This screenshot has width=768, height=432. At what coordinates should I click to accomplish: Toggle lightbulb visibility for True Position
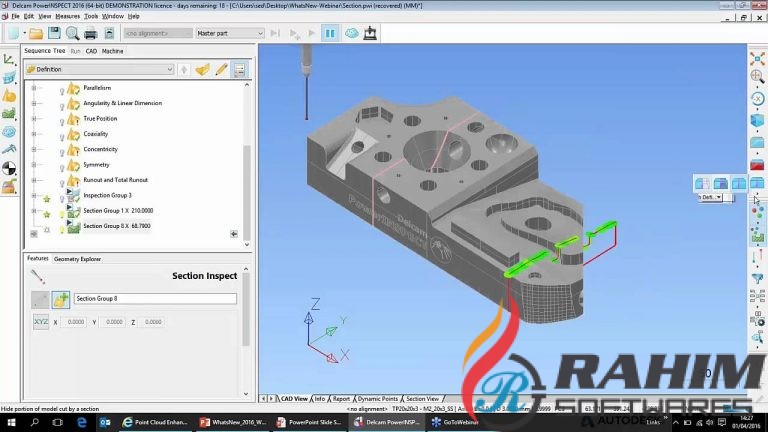point(62,121)
